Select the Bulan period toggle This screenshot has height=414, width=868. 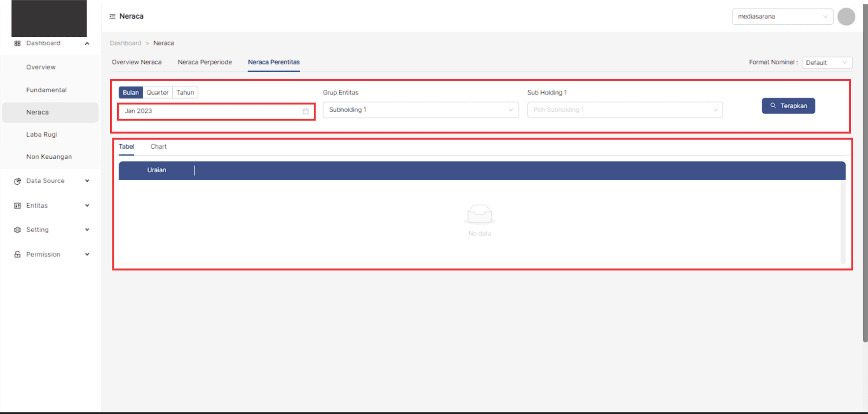point(131,93)
